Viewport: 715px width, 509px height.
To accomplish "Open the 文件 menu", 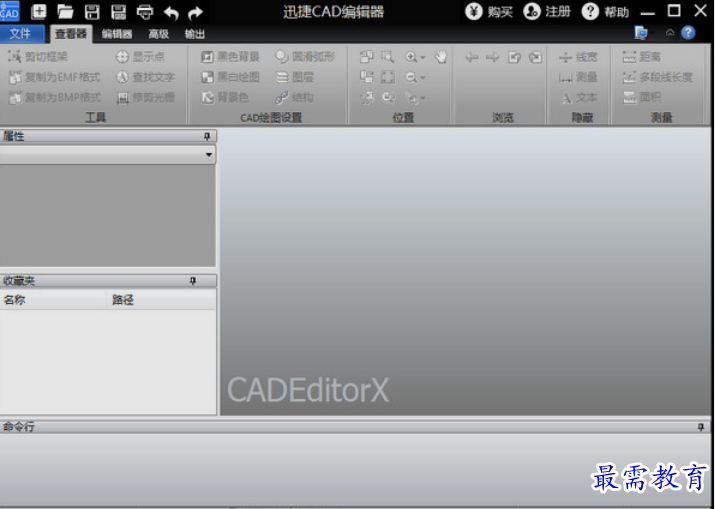I will [x=20, y=34].
